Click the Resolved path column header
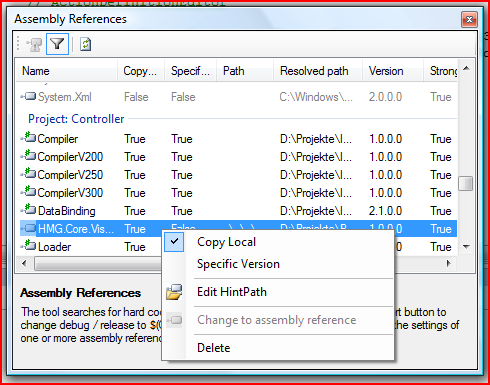 click(318, 71)
